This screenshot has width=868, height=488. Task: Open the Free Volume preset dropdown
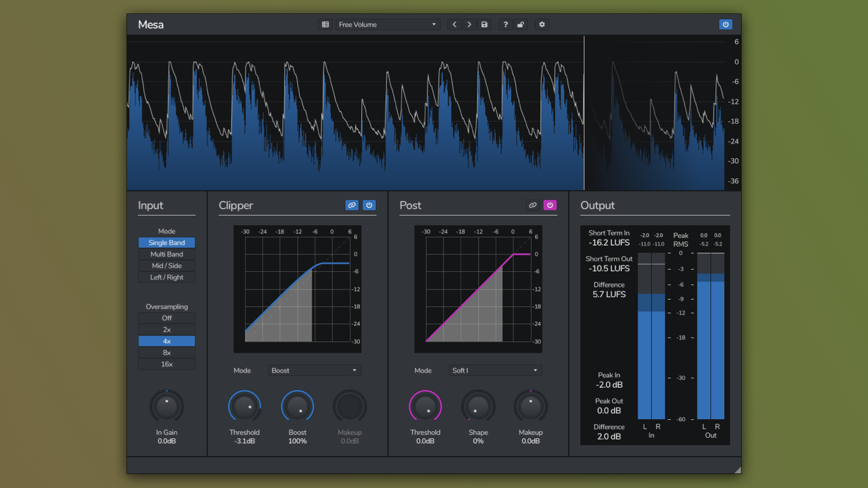[387, 24]
